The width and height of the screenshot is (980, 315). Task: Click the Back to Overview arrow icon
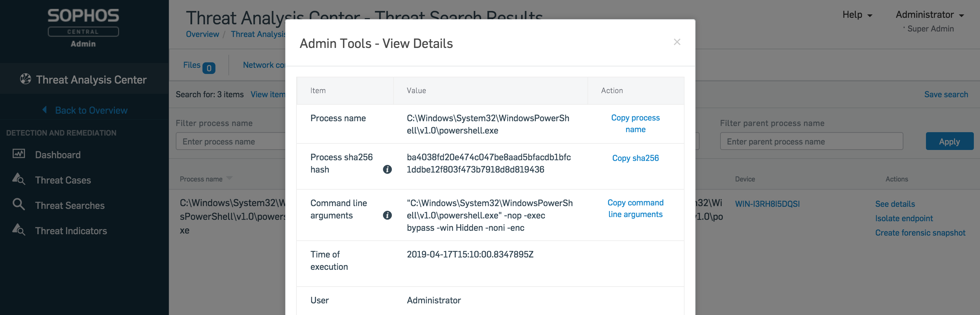[44, 110]
